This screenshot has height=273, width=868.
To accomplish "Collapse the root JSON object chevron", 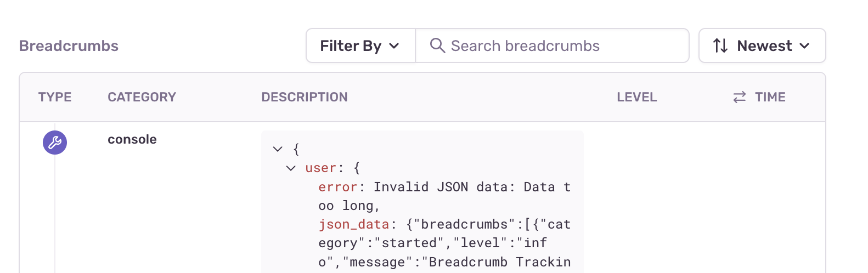I will click(278, 149).
